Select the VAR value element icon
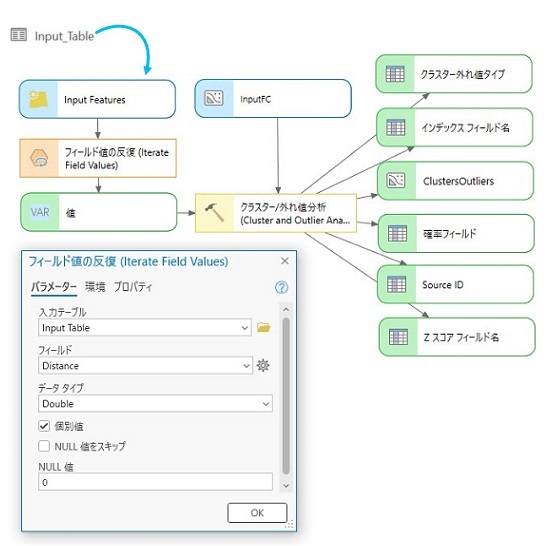The height and width of the screenshot is (546, 551). pos(40,212)
